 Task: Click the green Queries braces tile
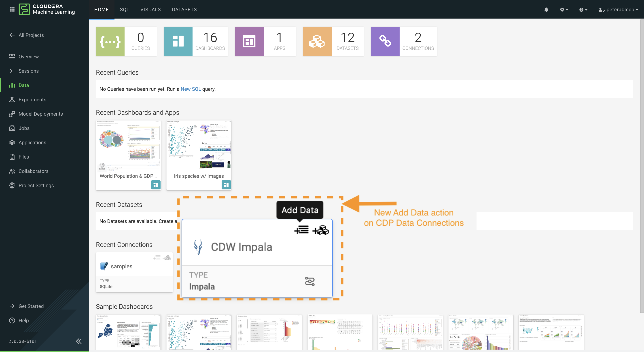tap(110, 41)
